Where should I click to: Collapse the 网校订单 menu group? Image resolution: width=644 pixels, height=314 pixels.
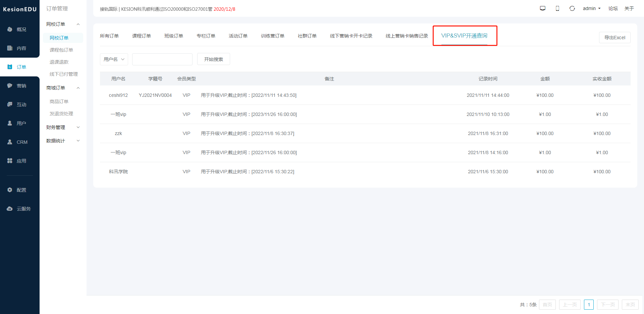point(78,24)
